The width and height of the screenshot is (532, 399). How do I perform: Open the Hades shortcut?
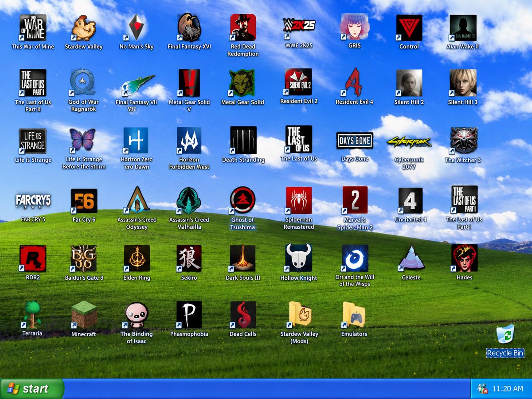[x=464, y=258]
